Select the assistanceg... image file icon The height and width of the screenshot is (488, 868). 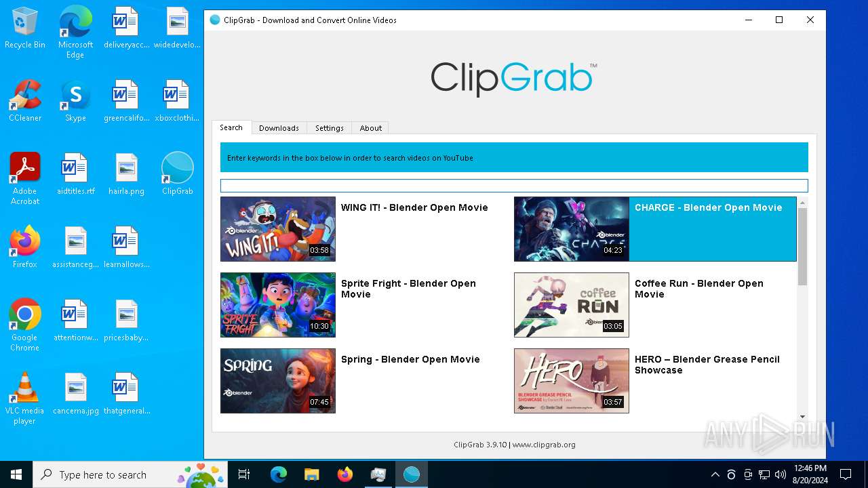(75, 248)
